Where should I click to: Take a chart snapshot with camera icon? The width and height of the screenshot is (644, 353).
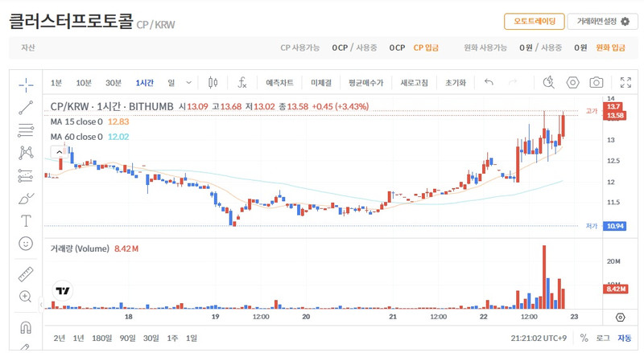597,83
